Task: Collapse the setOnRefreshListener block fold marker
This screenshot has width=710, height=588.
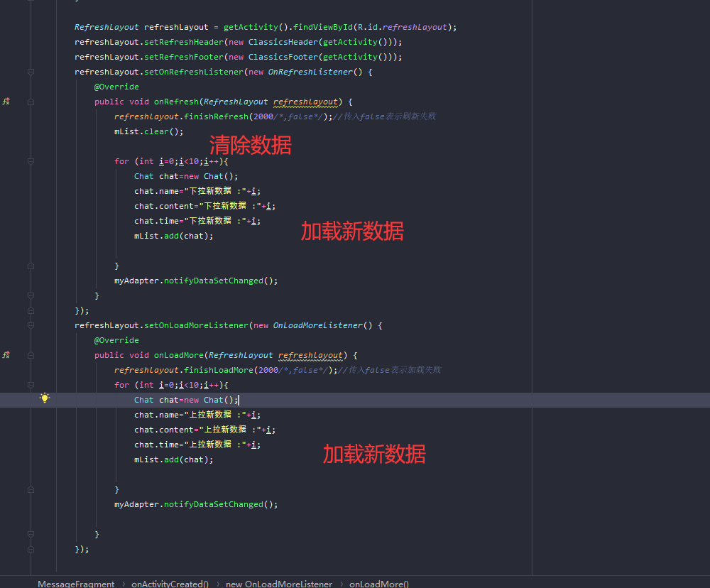Action: [x=31, y=72]
